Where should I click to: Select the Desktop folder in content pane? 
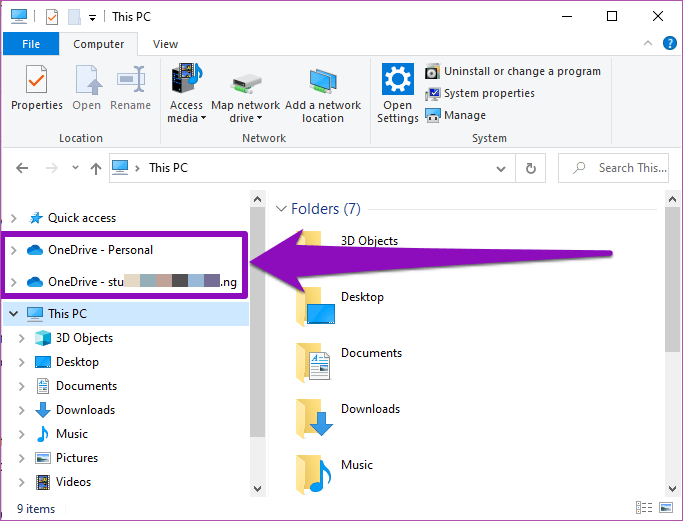[x=340, y=308]
